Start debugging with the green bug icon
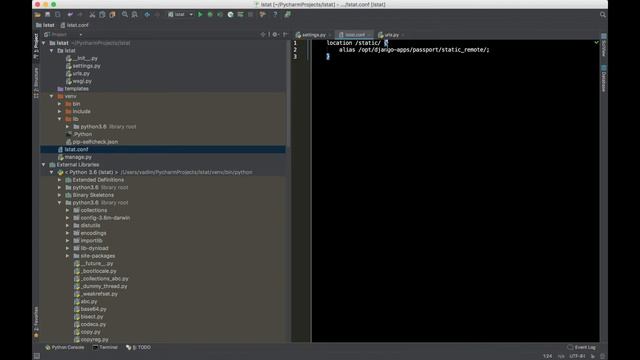 (210, 14)
